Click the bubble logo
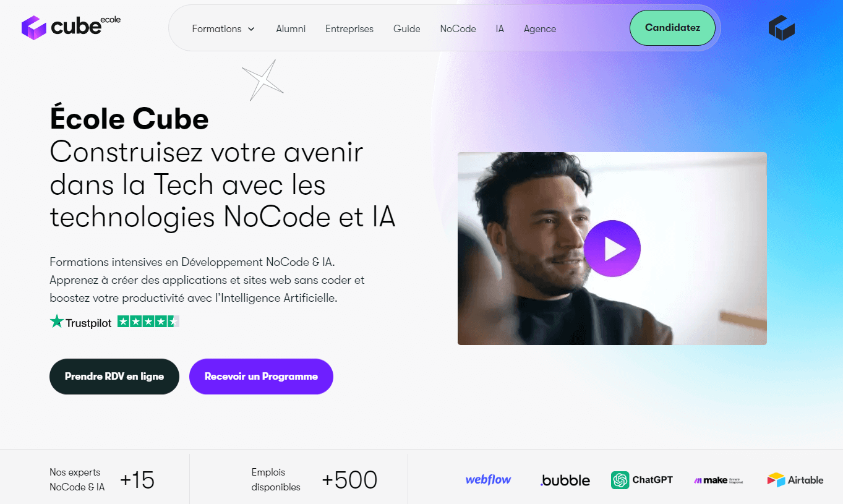Viewport: 843px width, 504px height. click(565, 480)
